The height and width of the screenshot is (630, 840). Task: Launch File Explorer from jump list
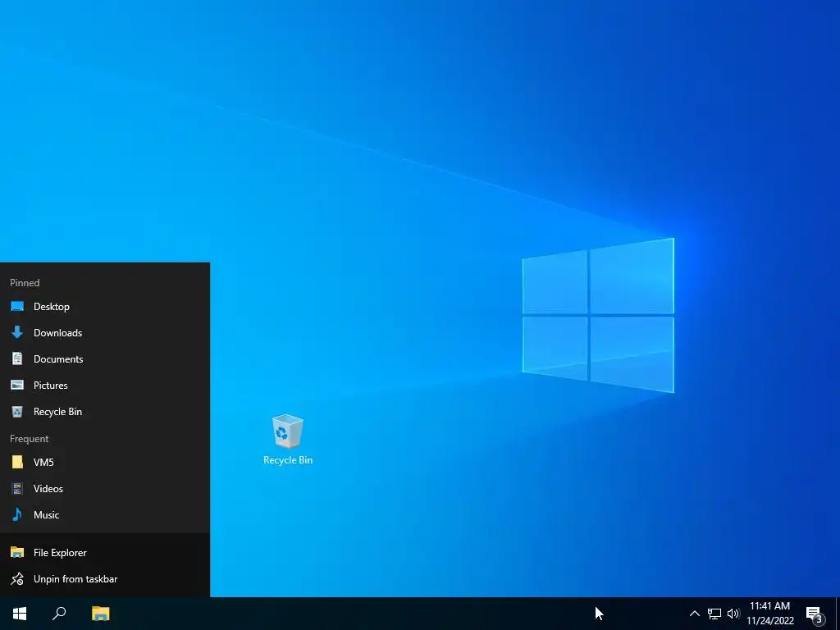[x=105, y=552]
